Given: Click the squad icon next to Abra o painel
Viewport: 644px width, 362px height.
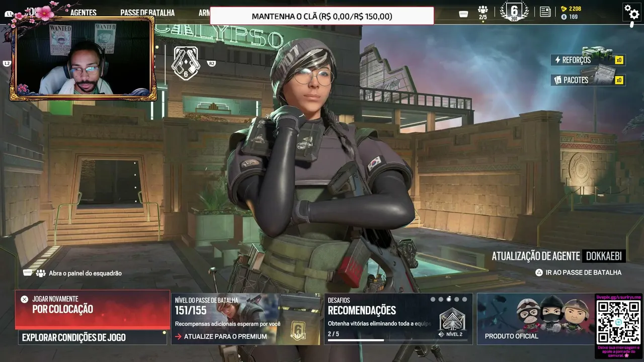Looking at the screenshot, I should tap(41, 273).
